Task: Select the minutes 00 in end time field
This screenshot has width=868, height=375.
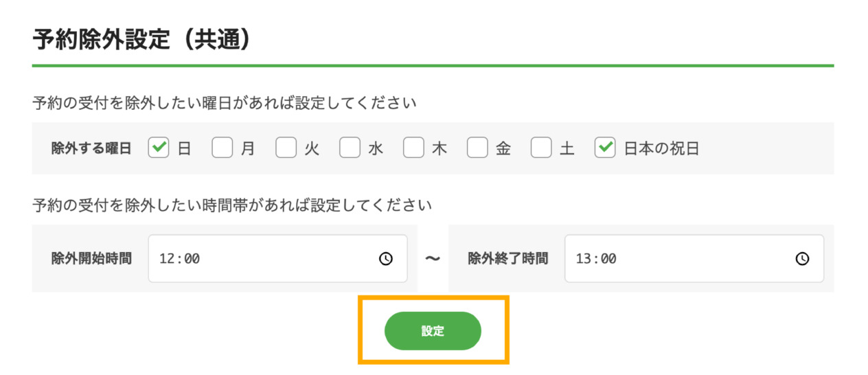Action: 608,259
